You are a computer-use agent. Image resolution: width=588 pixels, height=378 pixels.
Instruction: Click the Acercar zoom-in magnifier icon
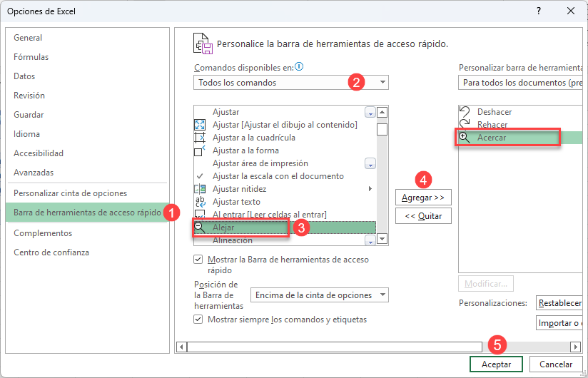coord(465,137)
